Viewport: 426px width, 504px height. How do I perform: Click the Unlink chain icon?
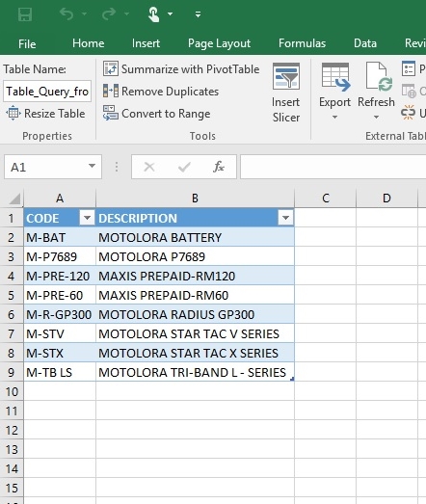408,113
